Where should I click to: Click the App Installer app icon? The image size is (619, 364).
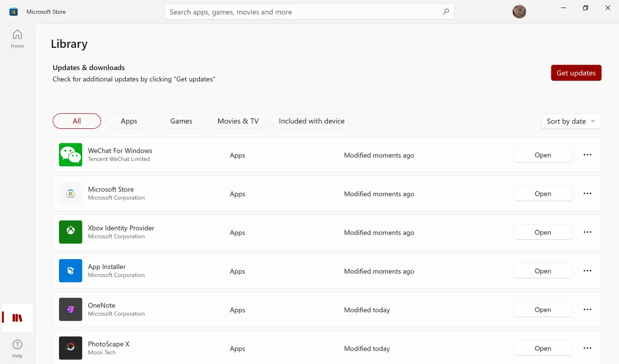click(71, 271)
